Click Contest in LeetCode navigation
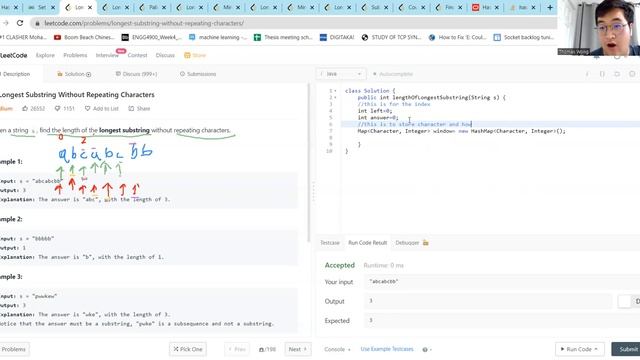Viewport: 640px width, 360px height. pos(137,55)
